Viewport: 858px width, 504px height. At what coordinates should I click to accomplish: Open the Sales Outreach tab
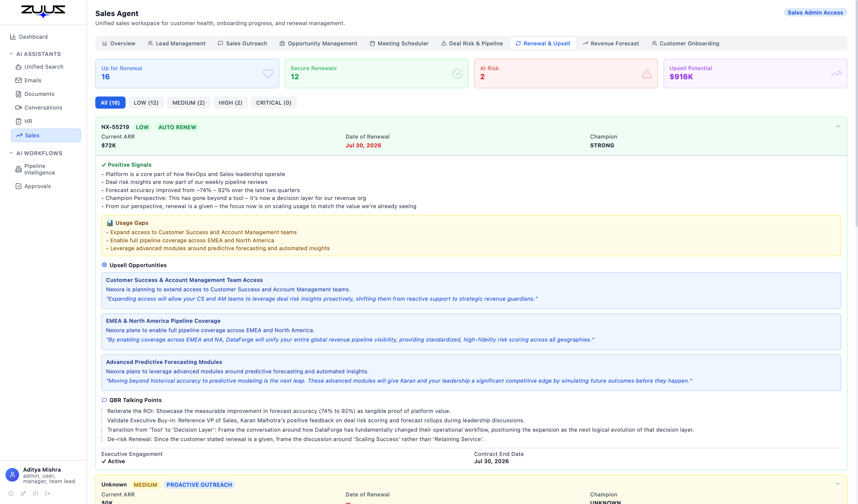coord(242,43)
